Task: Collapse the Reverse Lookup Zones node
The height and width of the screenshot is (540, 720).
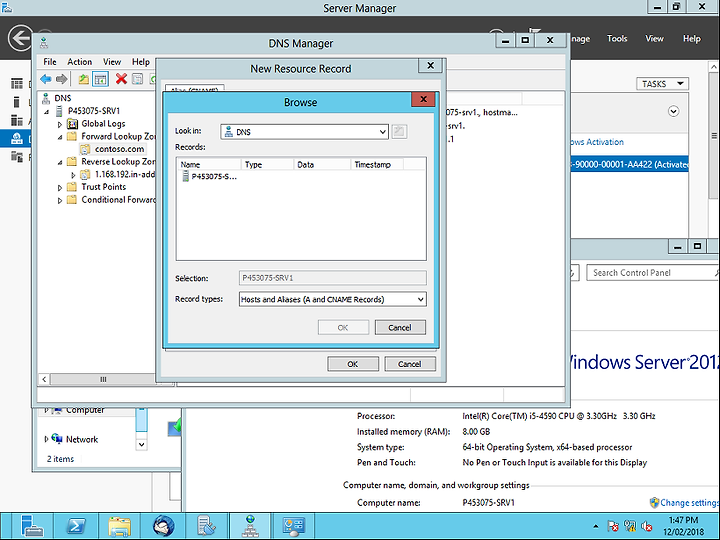Action: click(60, 163)
